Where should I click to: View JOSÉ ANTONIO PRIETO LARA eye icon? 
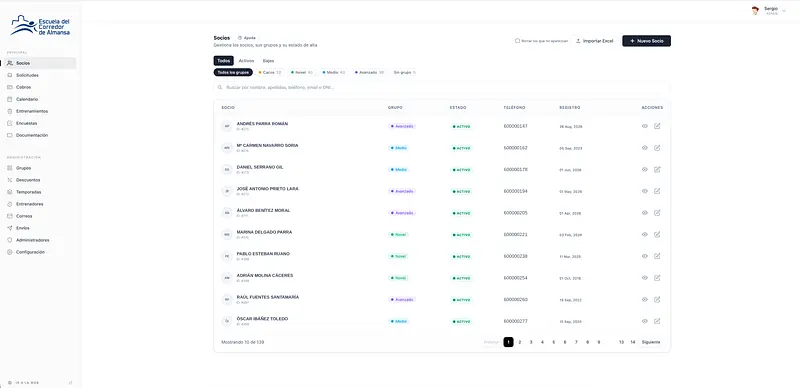click(x=644, y=191)
